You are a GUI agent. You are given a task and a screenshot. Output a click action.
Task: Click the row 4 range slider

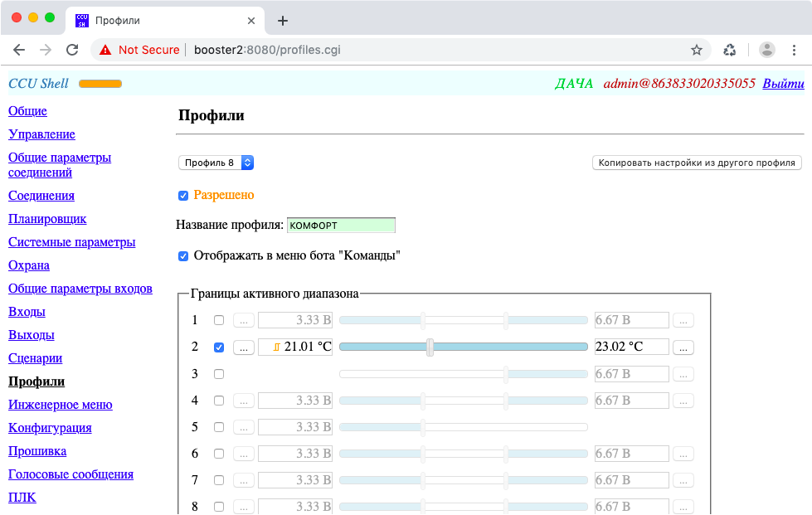pos(464,401)
